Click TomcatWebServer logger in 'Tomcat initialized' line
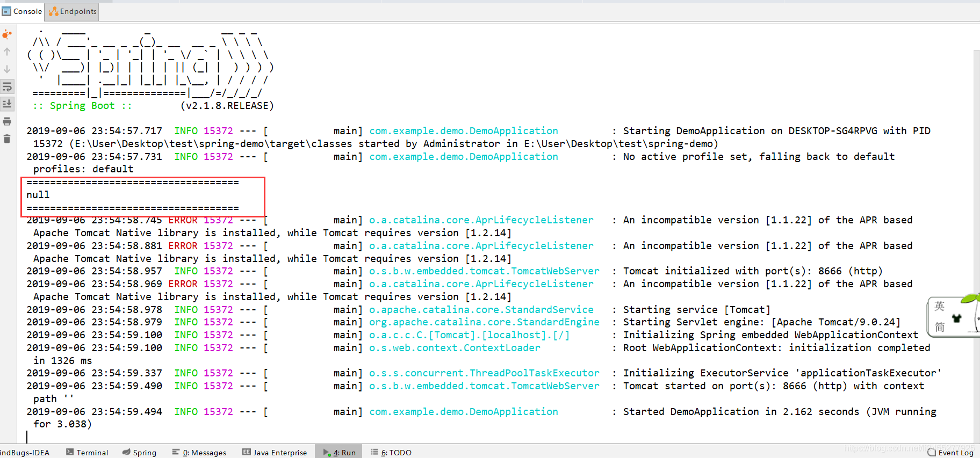The height and width of the screenshot is (458, 980). coord(484,271)
